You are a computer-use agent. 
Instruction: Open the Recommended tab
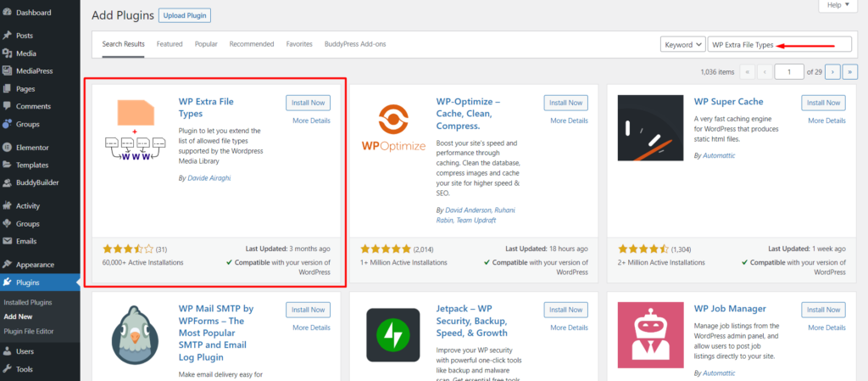(x=252, y=44)
